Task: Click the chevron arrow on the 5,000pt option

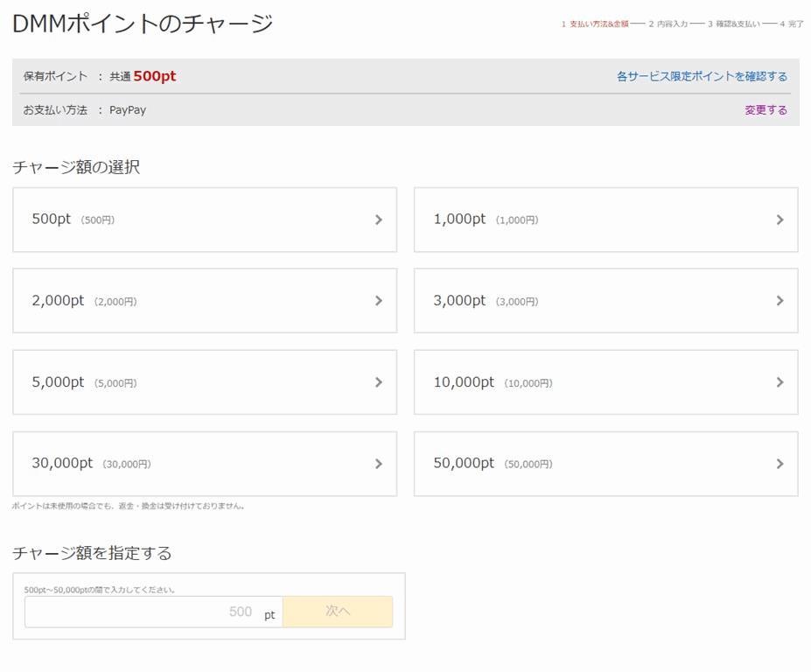Action: [x=378, y=382]
